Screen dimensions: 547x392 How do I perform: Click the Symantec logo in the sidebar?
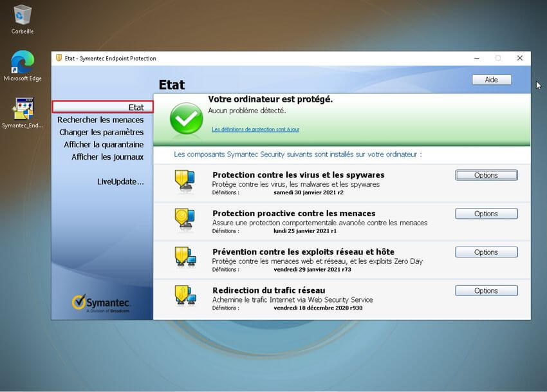click(101, 303)
